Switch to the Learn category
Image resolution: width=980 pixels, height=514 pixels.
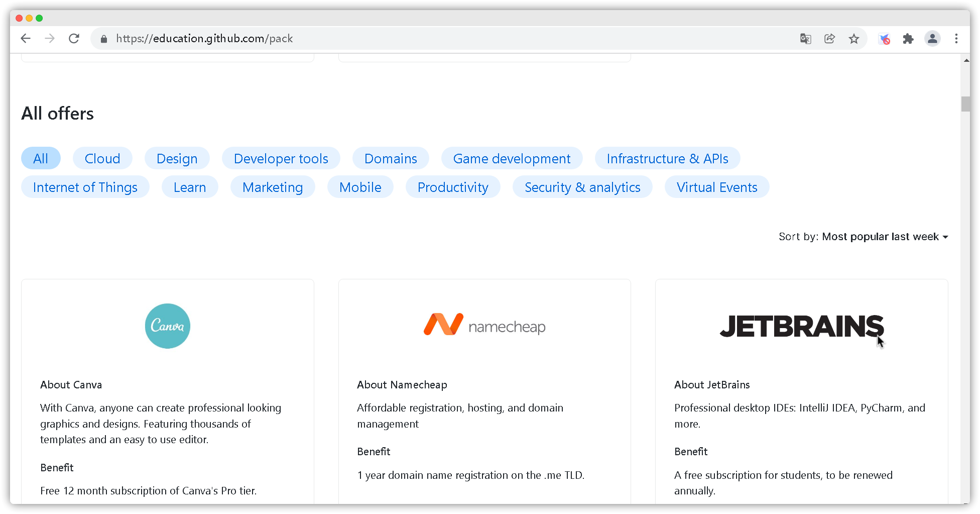[x=190, y=187]
